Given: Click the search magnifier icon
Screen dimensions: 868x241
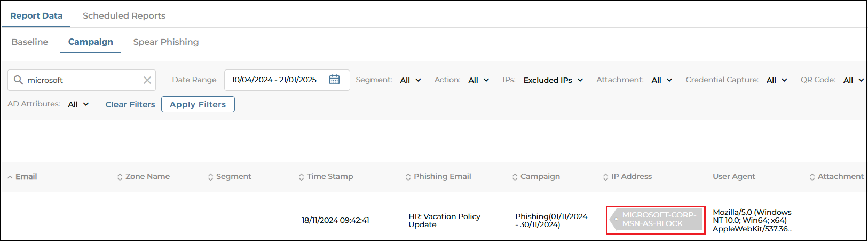Looking at the screenshot, I should (18, 80).
